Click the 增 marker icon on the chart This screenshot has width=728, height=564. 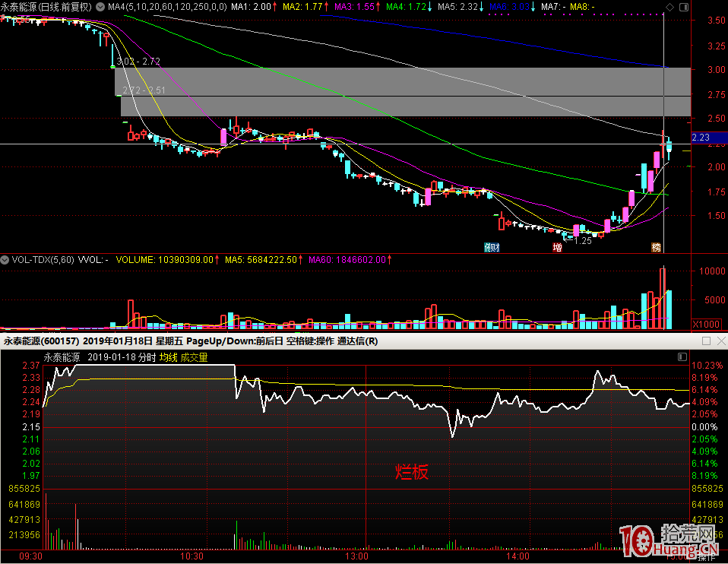[x=558, y=247]
